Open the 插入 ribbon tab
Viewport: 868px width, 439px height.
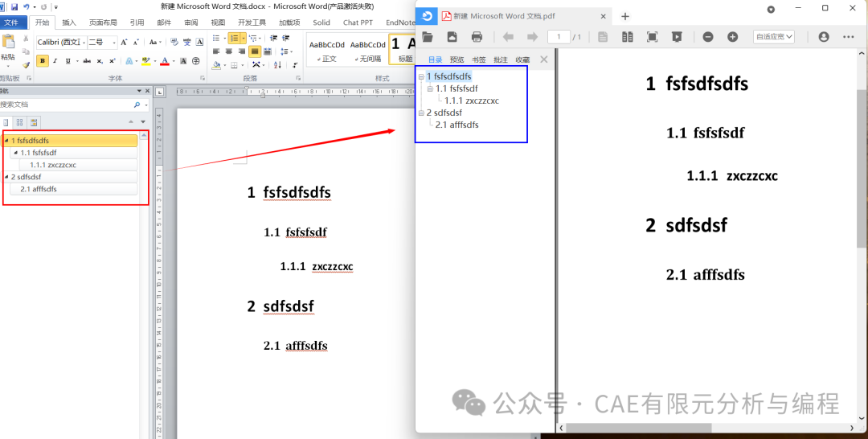pyautogui.click(x=69, y=23)
